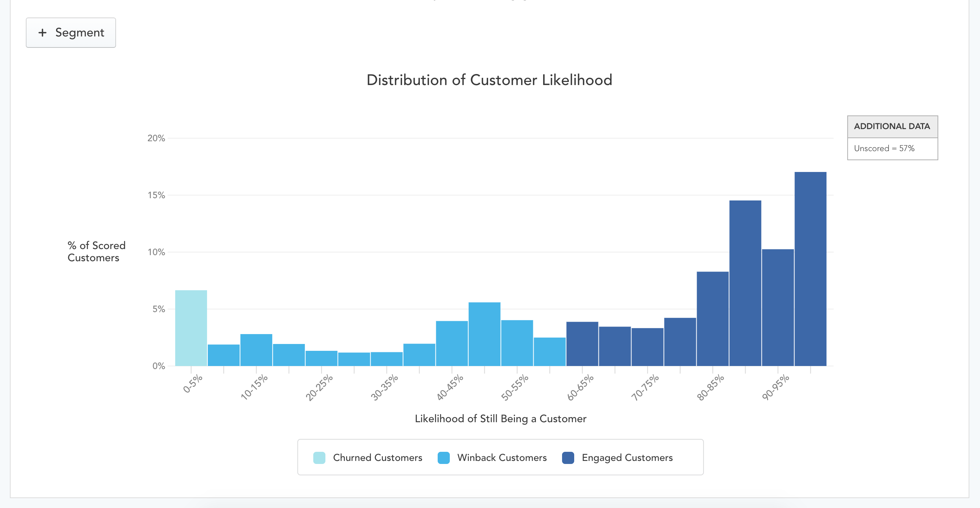Click the bar above the 90-95% label
Viewport: 980px width, 508px height.
tap(777, 308)
